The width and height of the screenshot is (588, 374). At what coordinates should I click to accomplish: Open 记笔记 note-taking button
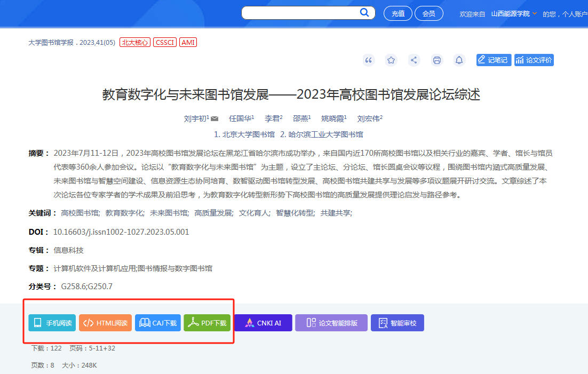pos(494,60)
